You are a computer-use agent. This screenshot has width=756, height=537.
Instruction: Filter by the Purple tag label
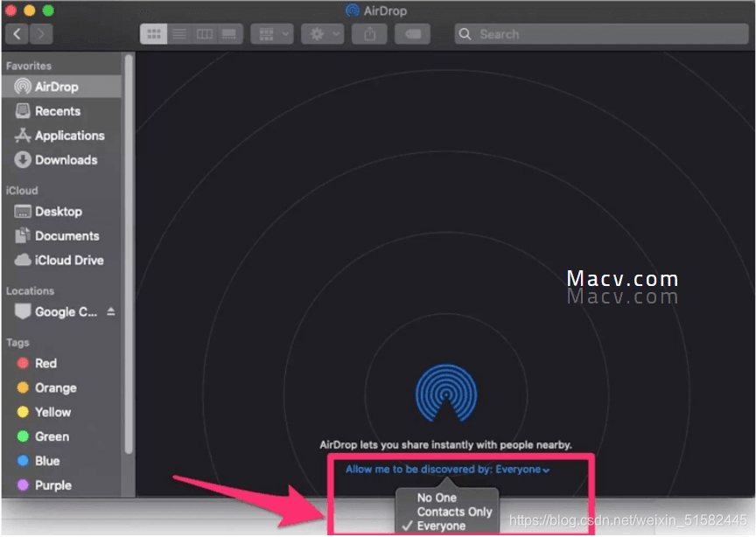point(53,485)
